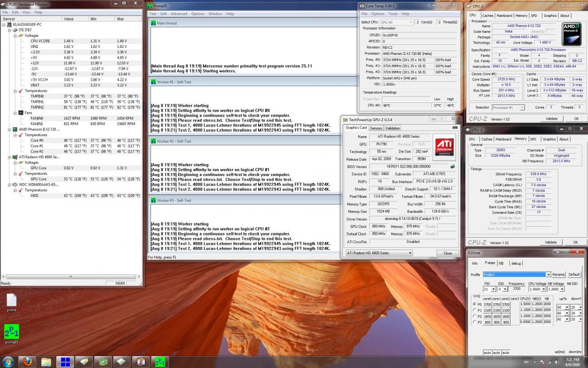Click the Worker #1 Self-Test window icon
The height and width of the screenshot is (368, 588).
point(154,82)
